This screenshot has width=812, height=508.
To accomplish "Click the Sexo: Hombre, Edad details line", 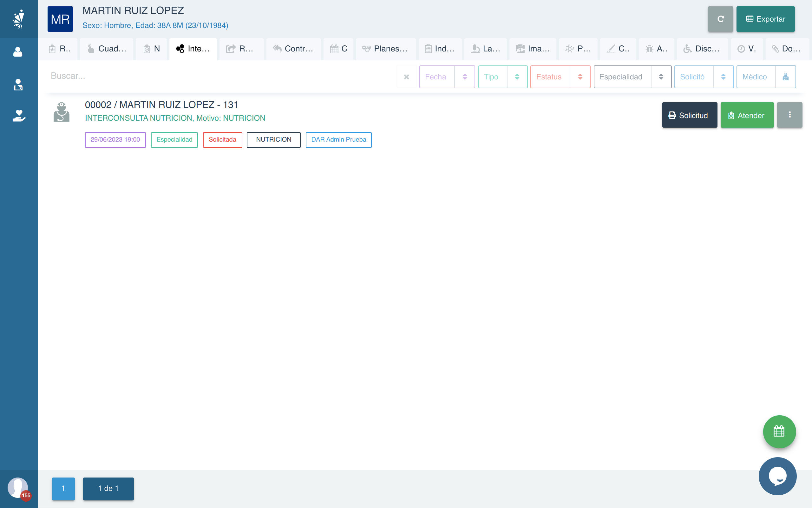I will 155,25.
